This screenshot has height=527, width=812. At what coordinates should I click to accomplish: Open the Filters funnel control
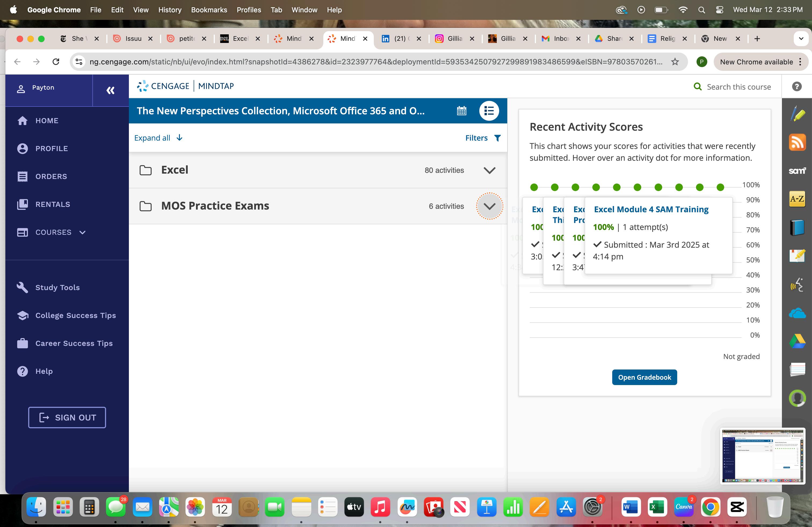tap(483, 138)
